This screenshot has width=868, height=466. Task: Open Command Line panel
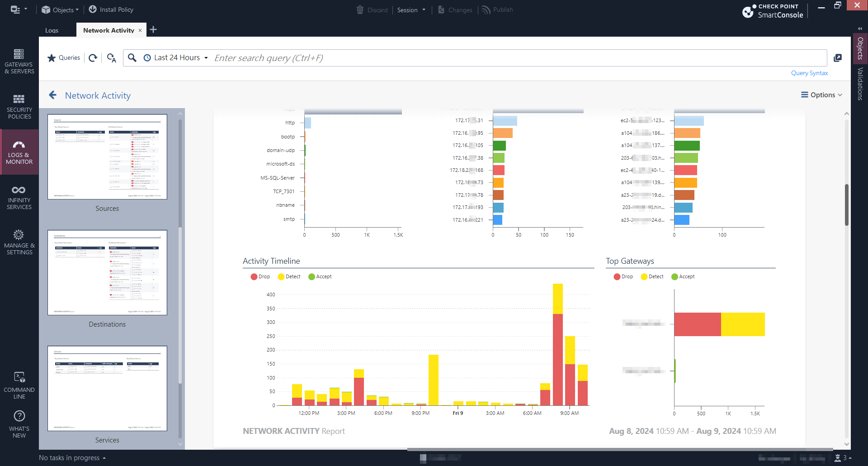(x=19, y=385)
